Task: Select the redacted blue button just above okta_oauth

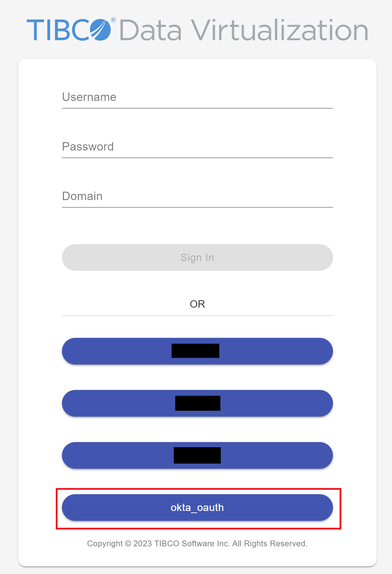Action: click(x=197, y=455)
